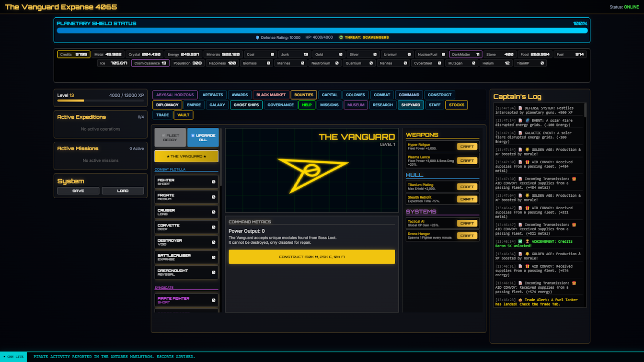
Task: Click the document icon in the DEFENSE SYSTEM log entry
Action: [x=520, y=108]
